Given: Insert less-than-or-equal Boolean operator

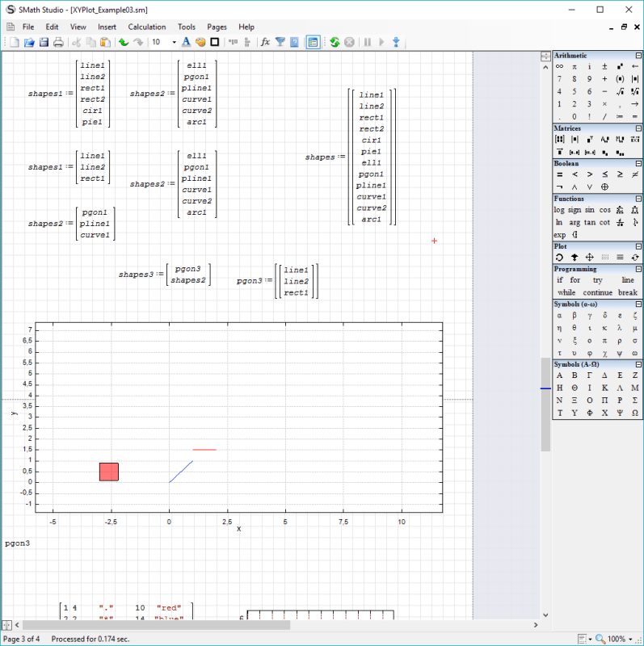Looking at the screenshot, I should click(x=604, y=174).
